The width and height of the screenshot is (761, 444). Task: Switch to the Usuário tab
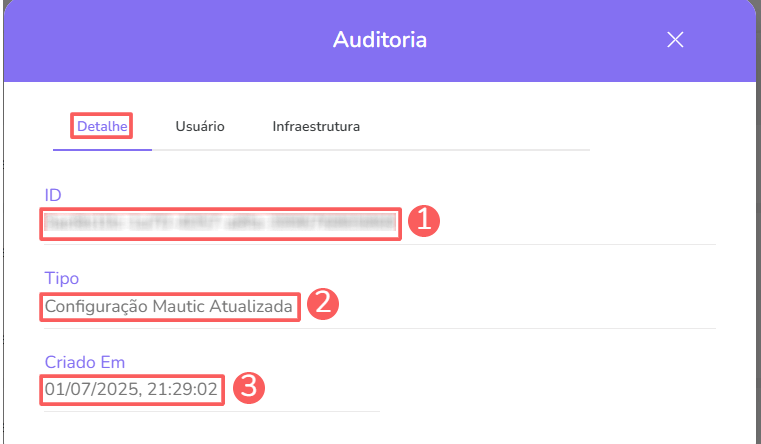[200, 127]
